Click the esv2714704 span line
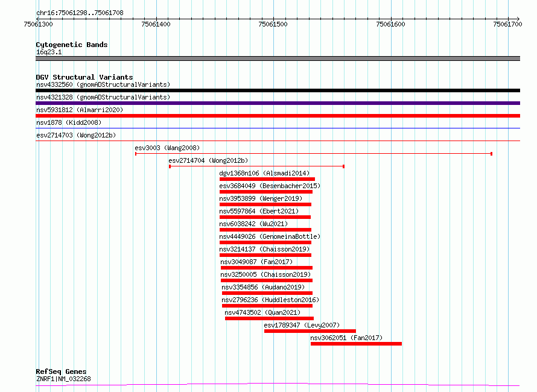Viewport: 537px width, 392px height. point(257,166)
